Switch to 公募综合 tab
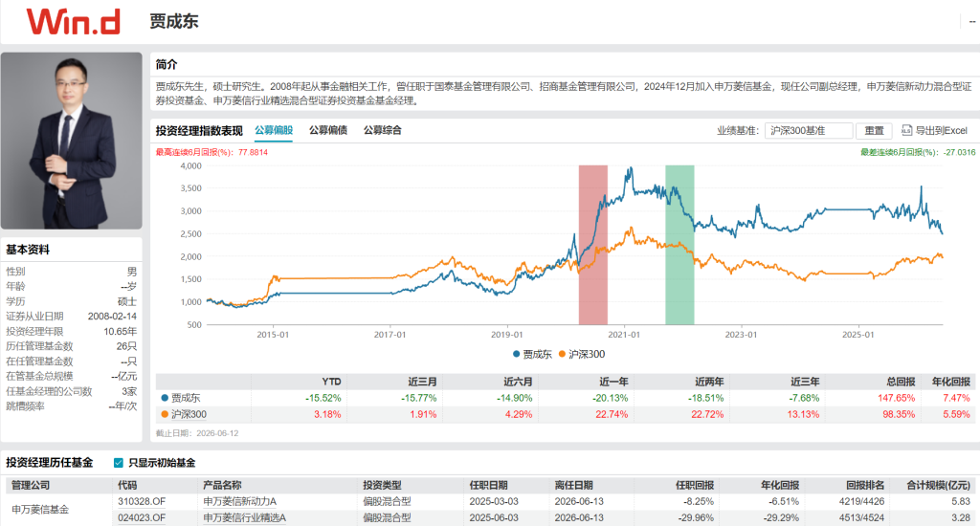The width and height of the screenshot is (980, 526). 383,130
